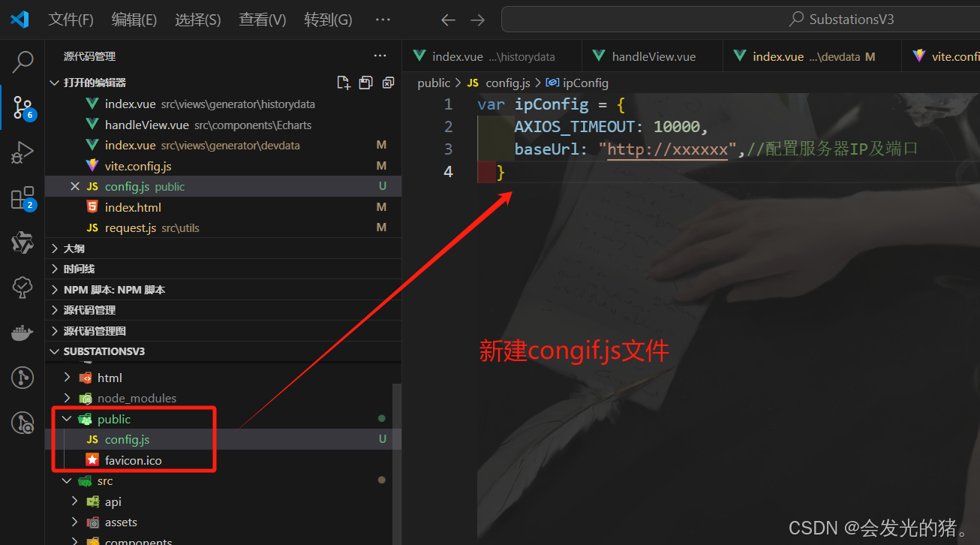
Task: Open the Run and Debug view
Action: coord(23,153)
